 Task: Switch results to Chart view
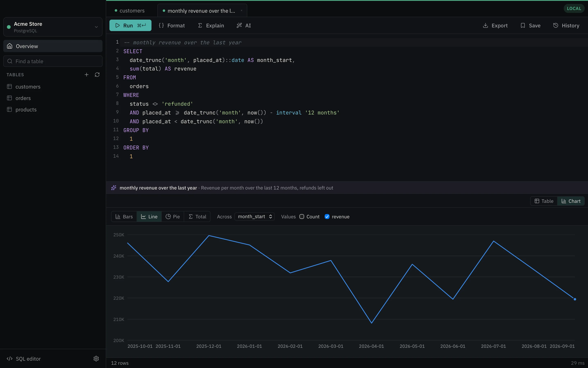(x=571, y=201)
